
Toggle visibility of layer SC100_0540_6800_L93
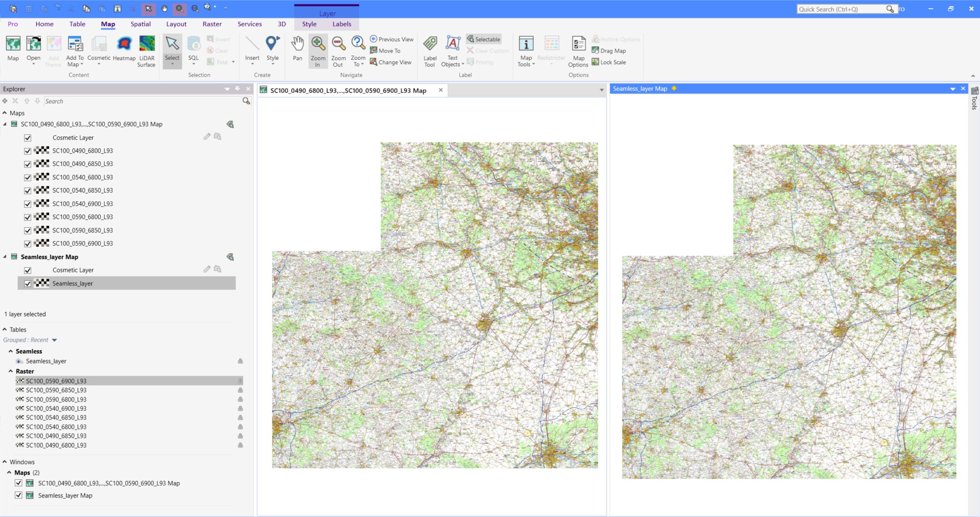[x=28, y=178]
